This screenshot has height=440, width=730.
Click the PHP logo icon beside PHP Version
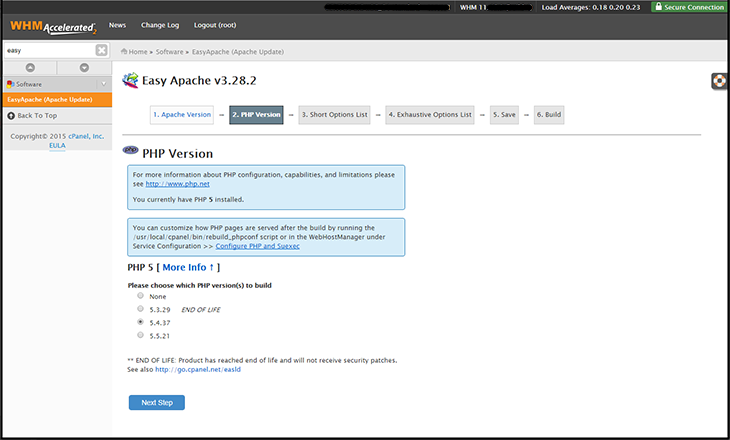click(x=130, y=150)
